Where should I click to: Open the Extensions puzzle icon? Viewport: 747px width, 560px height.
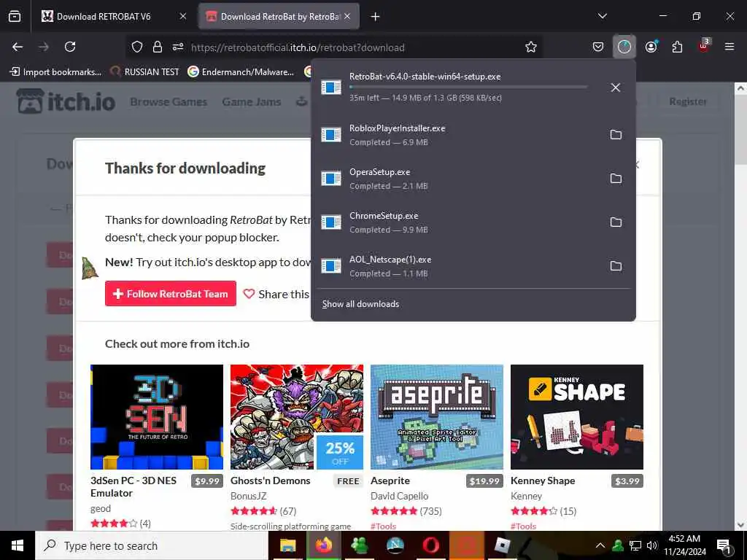coord(677,47)
